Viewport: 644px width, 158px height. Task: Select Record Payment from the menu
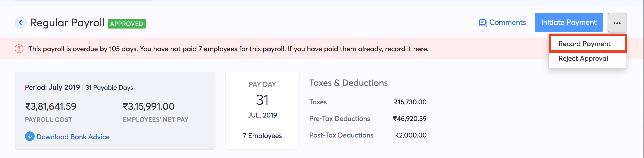click(584, 43)
